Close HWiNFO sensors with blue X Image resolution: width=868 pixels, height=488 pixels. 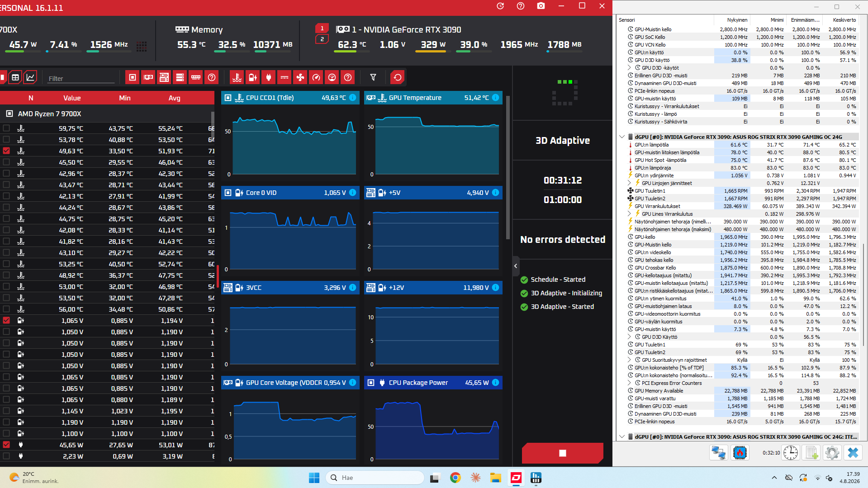click(853, 453)
